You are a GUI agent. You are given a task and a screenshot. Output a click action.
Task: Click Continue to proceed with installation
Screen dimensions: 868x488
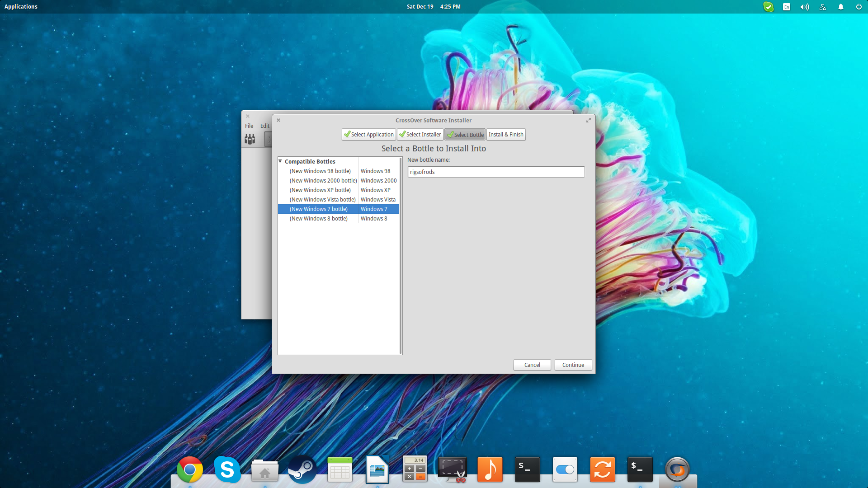[x=573, y=365]
